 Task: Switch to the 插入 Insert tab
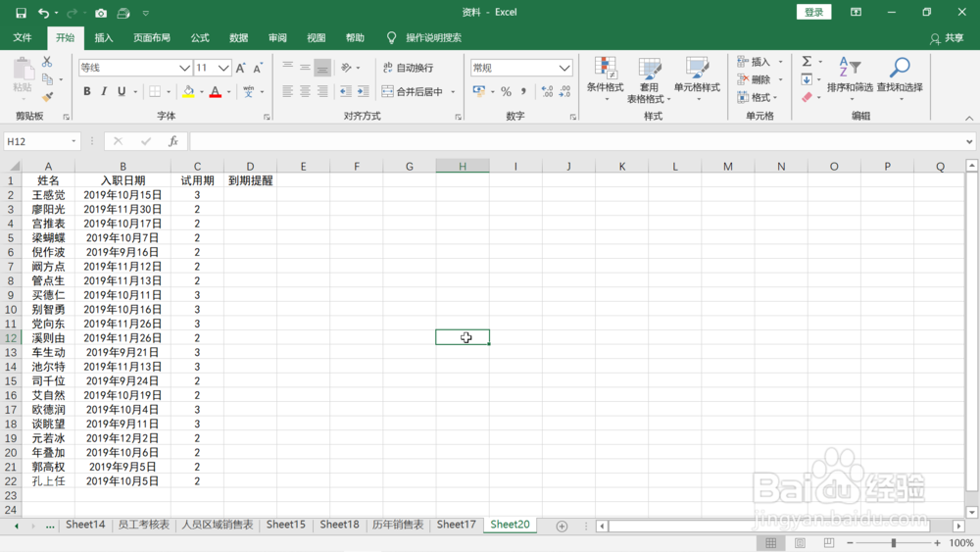pos(104,37)
